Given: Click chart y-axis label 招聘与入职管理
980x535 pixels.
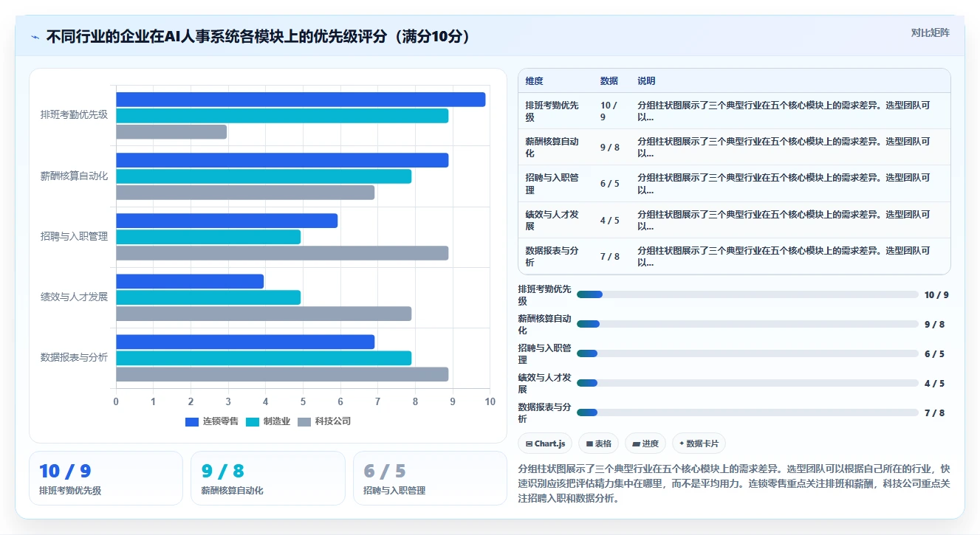Looking at the screenshot, I should pyautogui.click(x=74, y=236).
